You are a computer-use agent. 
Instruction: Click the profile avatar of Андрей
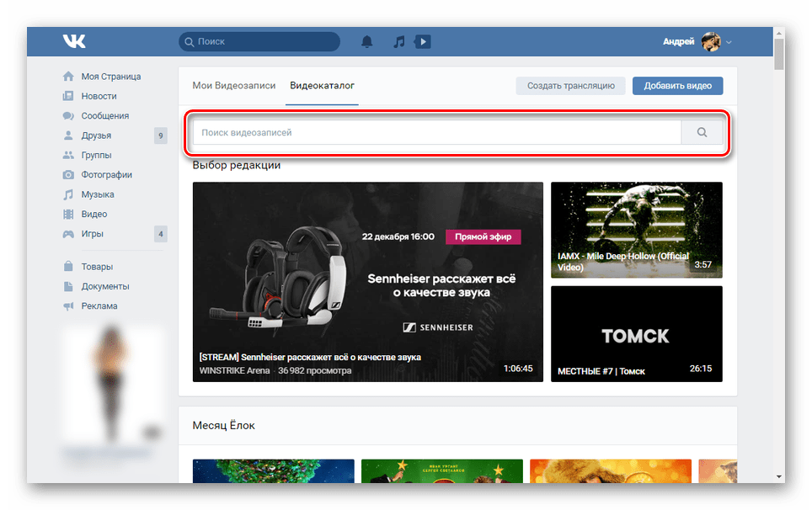[711, 41]
